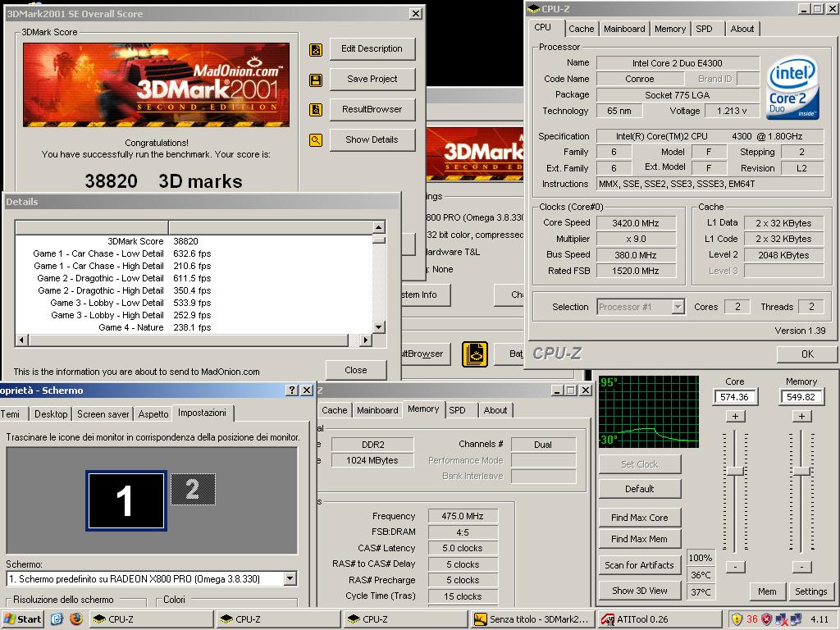Decrease Memory clock with minus button
The image size is (840, 630).
801,567
